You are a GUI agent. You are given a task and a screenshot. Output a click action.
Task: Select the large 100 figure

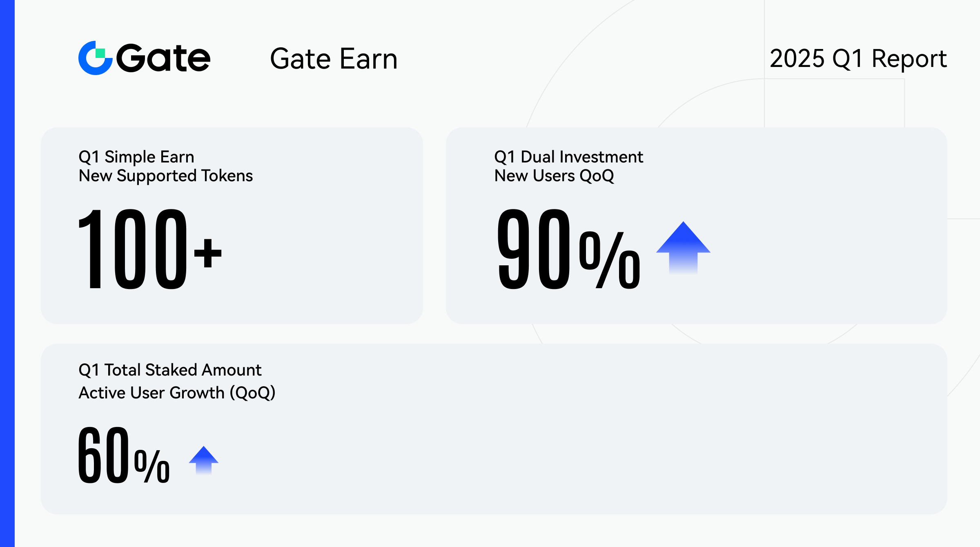[x=133, y=249]
